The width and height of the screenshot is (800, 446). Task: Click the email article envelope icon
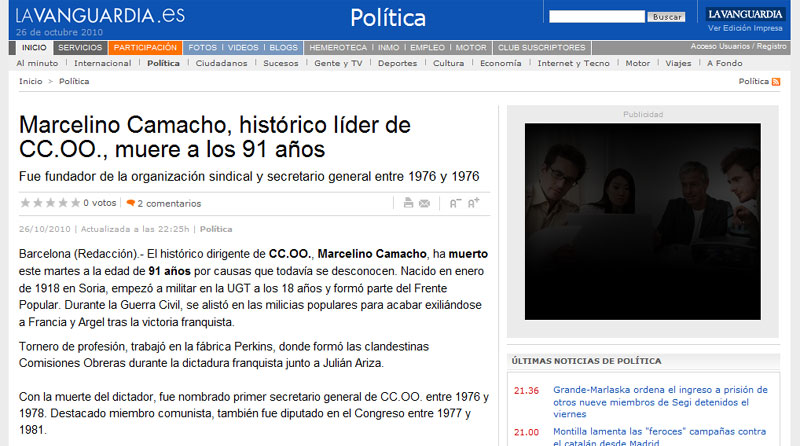pos(424,203)
